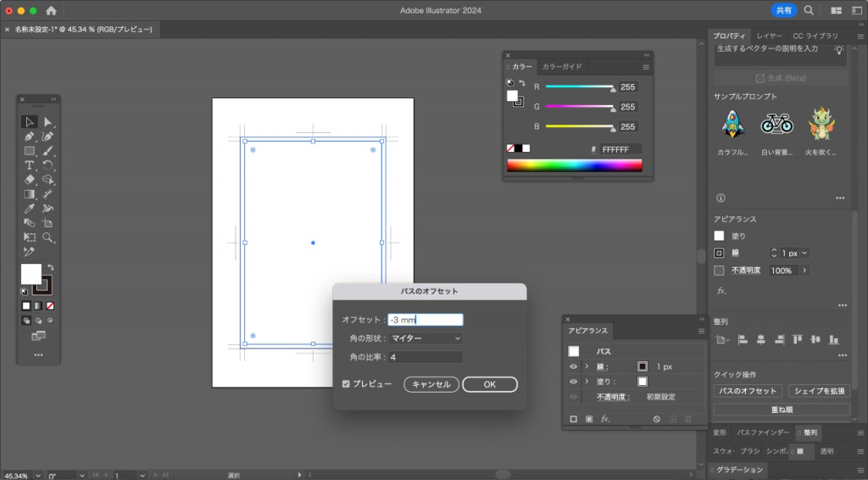Select the Shape Builder tool
The width and height of the screenshot is (868, 480).
[x=47, y=180]
